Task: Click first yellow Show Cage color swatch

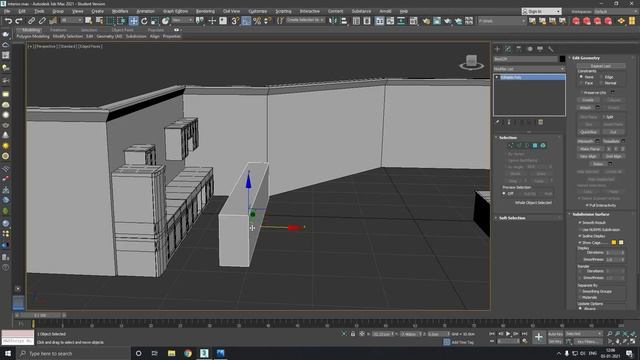Action: [613, 242]
